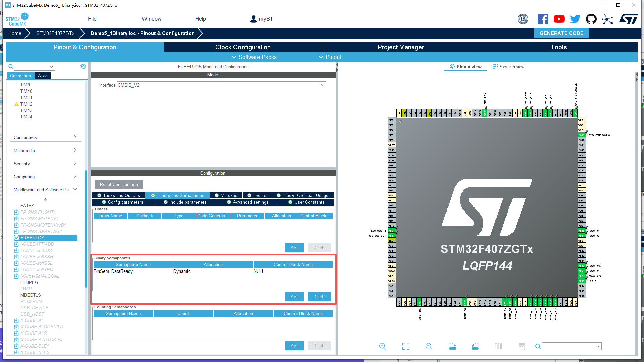
Task: Open the Interface CMSIS_V2 dropdown
Action: (221, 85)
